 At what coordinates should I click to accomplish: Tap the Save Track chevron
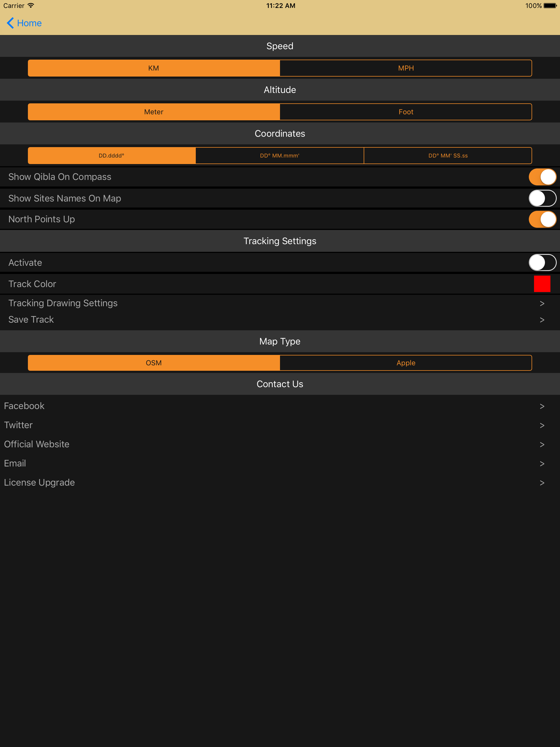point(542,320)
